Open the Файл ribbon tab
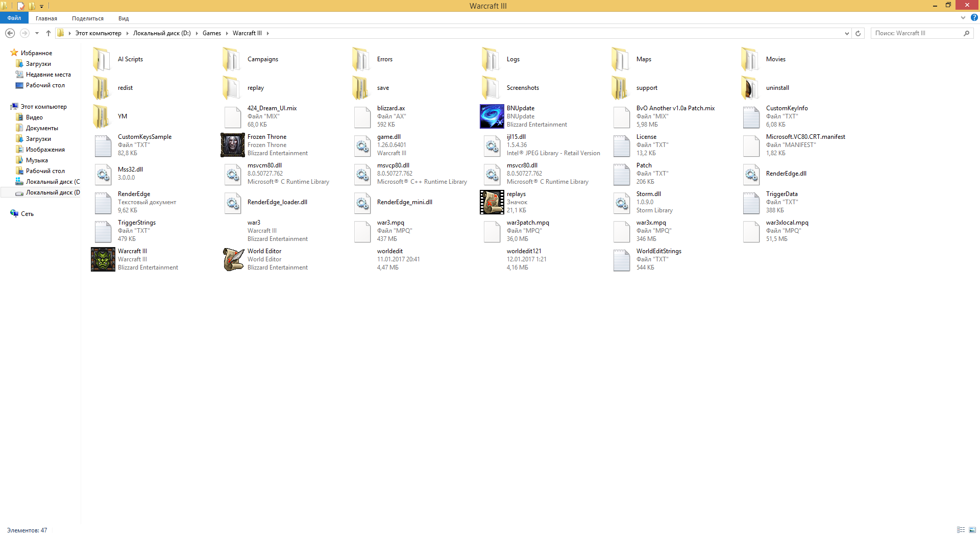980x536 pixels. coord(14,18)
